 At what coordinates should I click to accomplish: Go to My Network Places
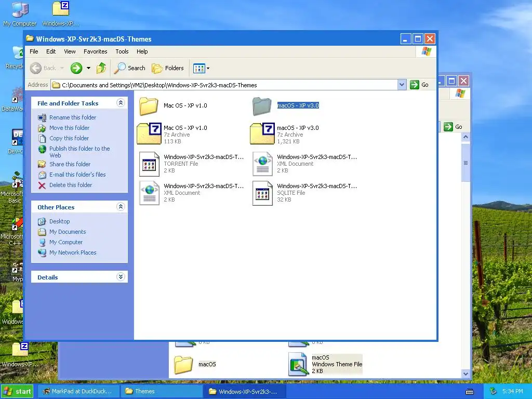(73, 253)
